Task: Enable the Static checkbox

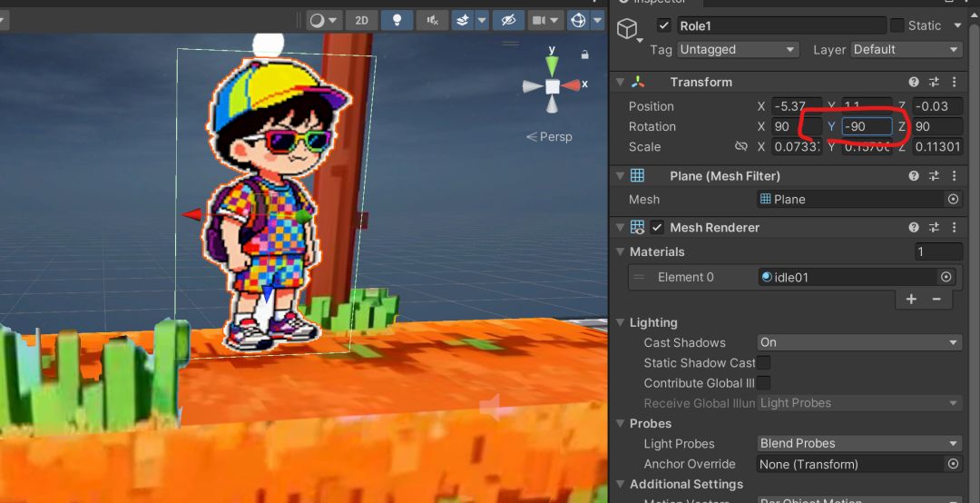Action: [897, 25]
